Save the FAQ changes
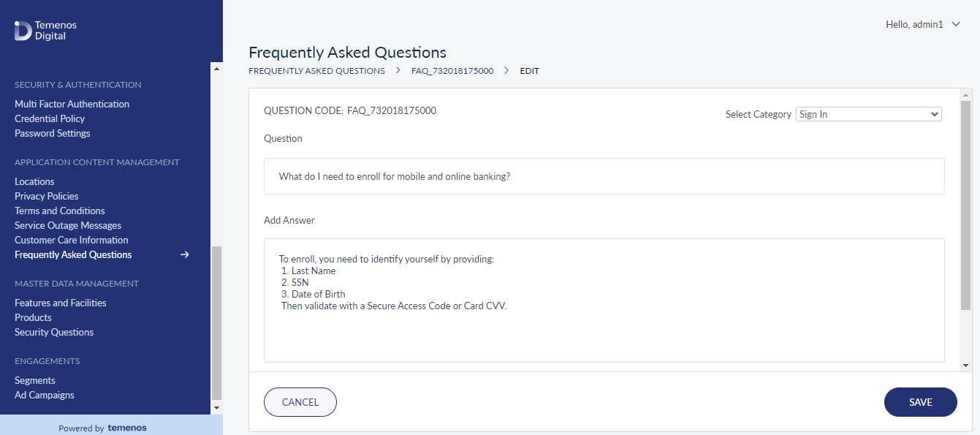Viewport: 980px width, 435px height. click(921, 402)
